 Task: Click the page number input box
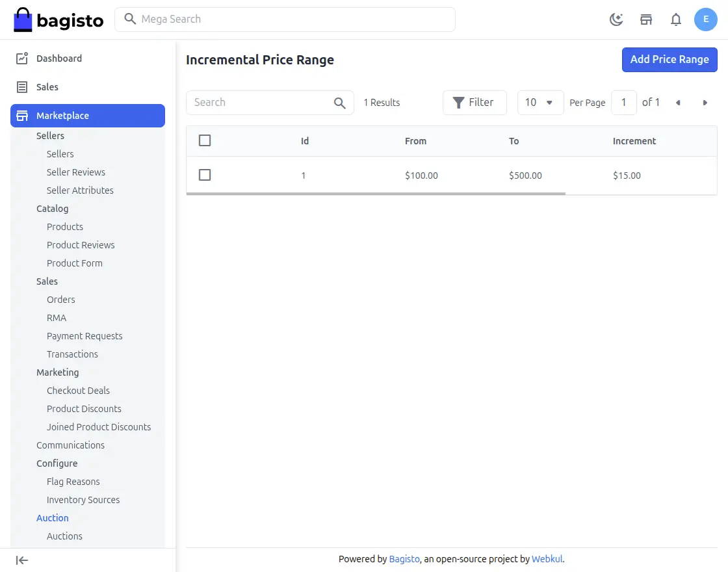click(x=623, y=103)
